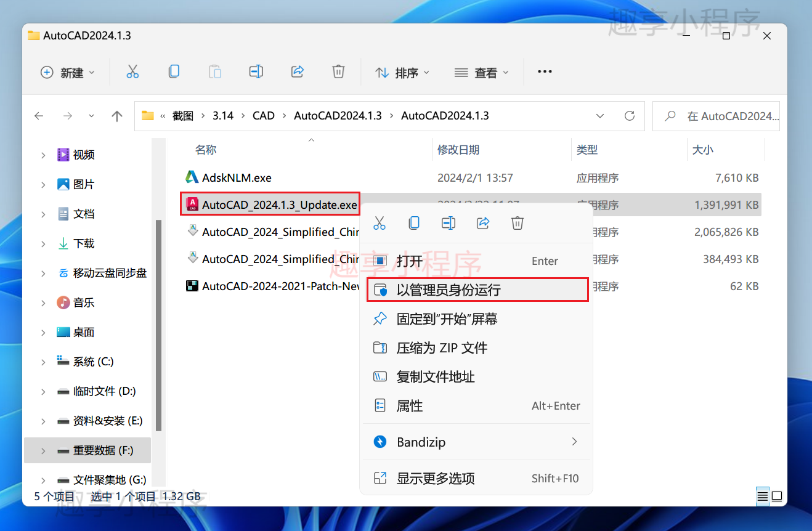
Task: Open 属性 from the context menu
Action: pyautogui.click(x=476, y=406)
